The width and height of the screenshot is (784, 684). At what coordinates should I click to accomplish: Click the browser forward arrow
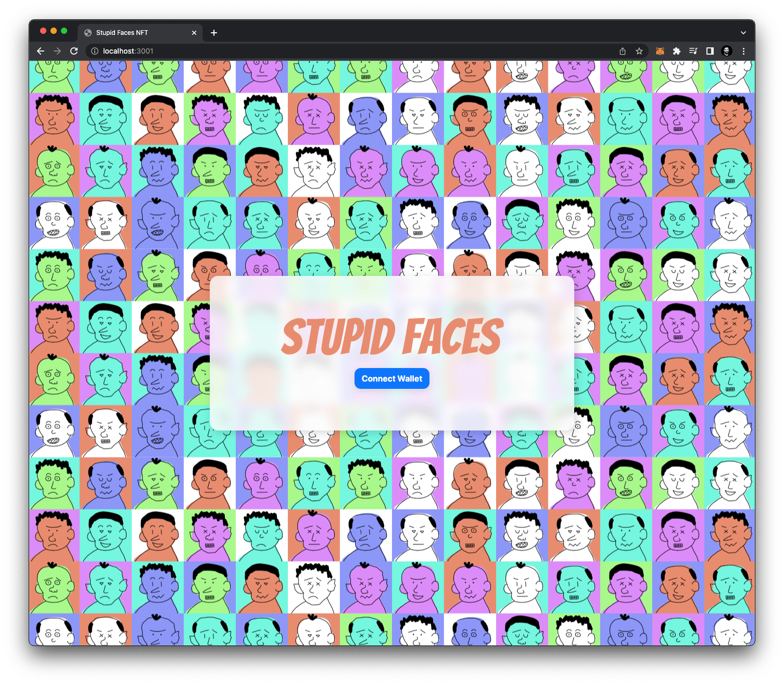[x=57, y=51]
